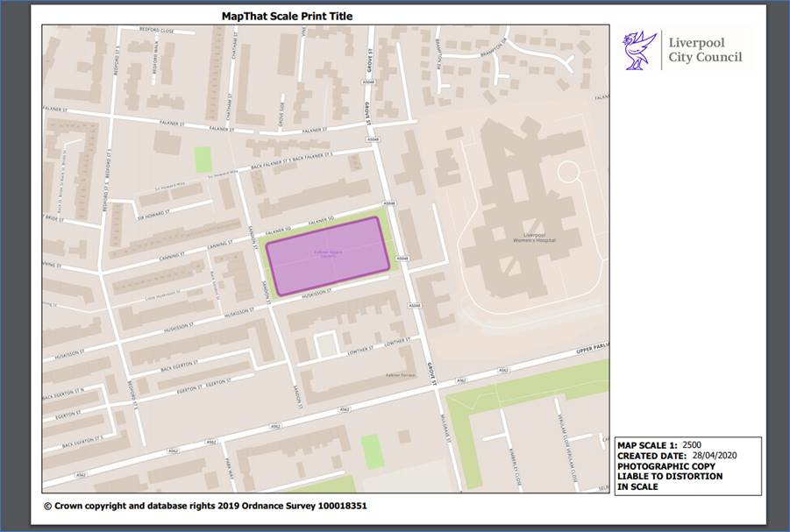Screen dimensions: 790x532
Task: Click the 'Liverpool Women's Hospital' map label
Action: click(534, 238)
